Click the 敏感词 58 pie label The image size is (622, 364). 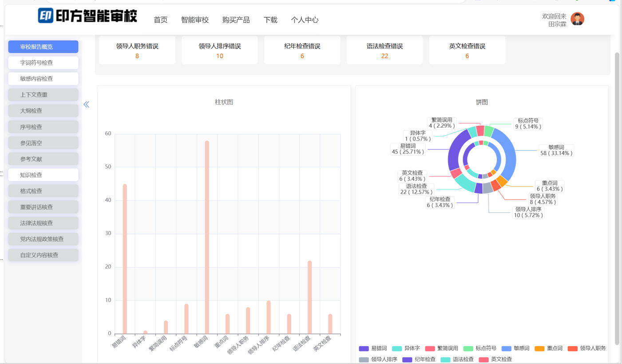[x=556, y=150]
